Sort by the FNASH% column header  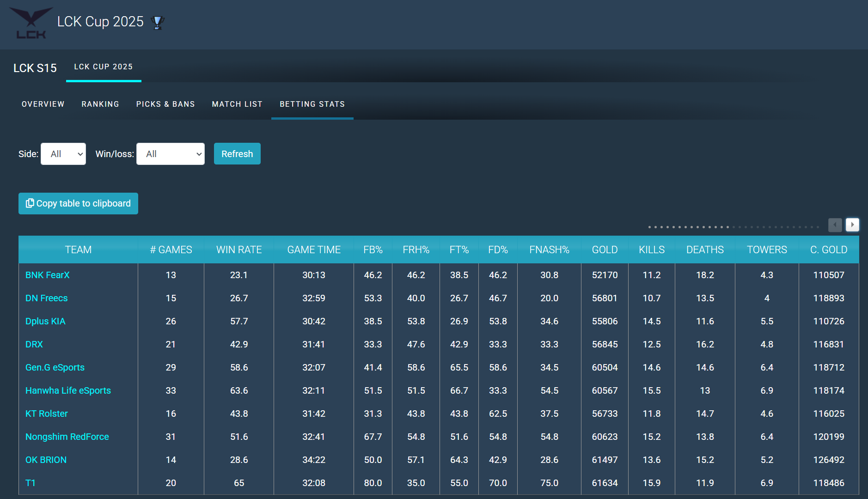(550, 249)
